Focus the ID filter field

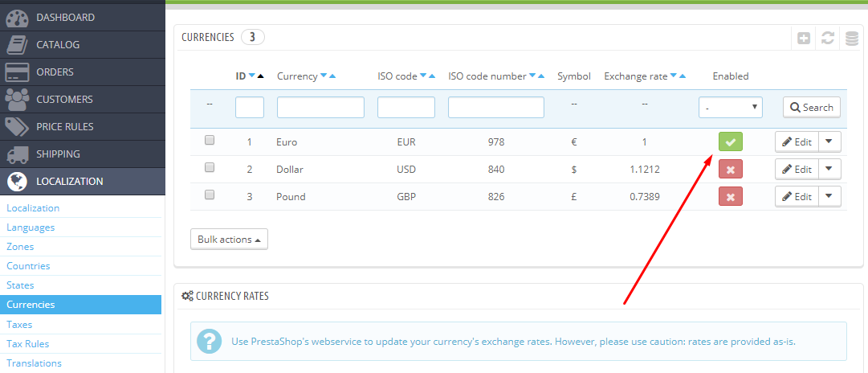(x=250, y=108)
